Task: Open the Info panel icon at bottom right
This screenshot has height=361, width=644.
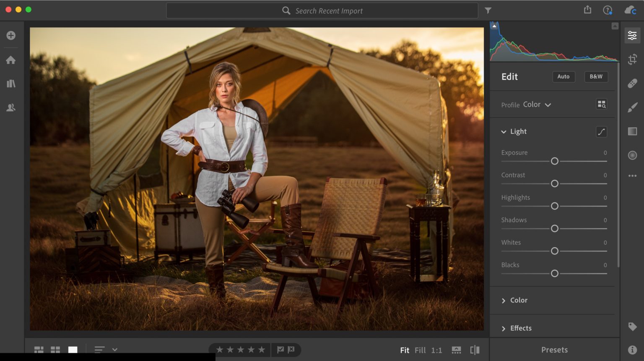Action: (632, 349)
